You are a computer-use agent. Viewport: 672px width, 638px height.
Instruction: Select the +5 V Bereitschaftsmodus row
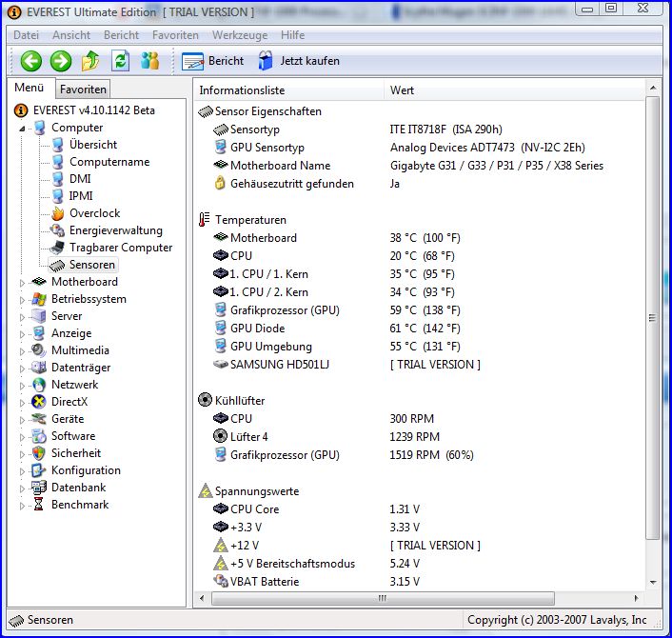420,564
